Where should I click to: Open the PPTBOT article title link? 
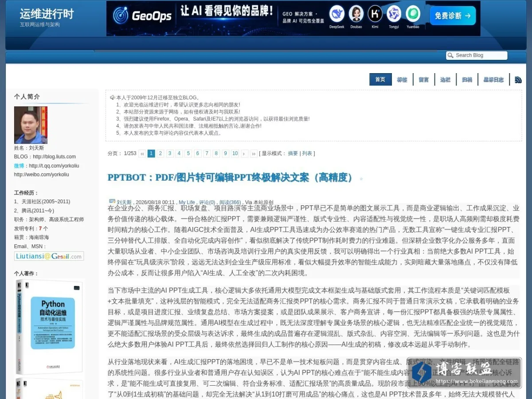[x=232, y=177]
